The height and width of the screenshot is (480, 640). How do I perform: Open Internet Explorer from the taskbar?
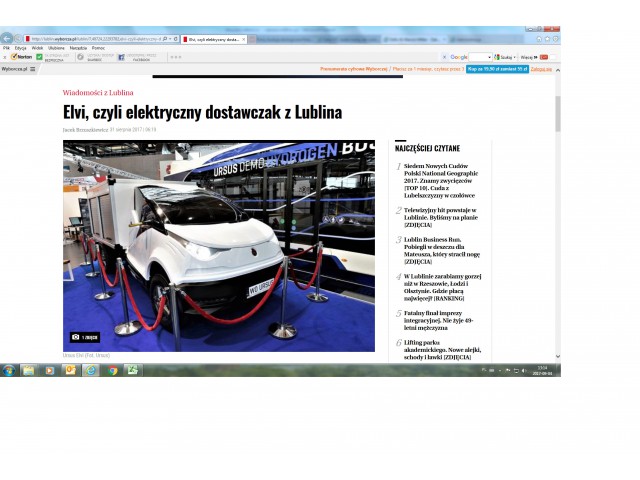pos(91,370)
